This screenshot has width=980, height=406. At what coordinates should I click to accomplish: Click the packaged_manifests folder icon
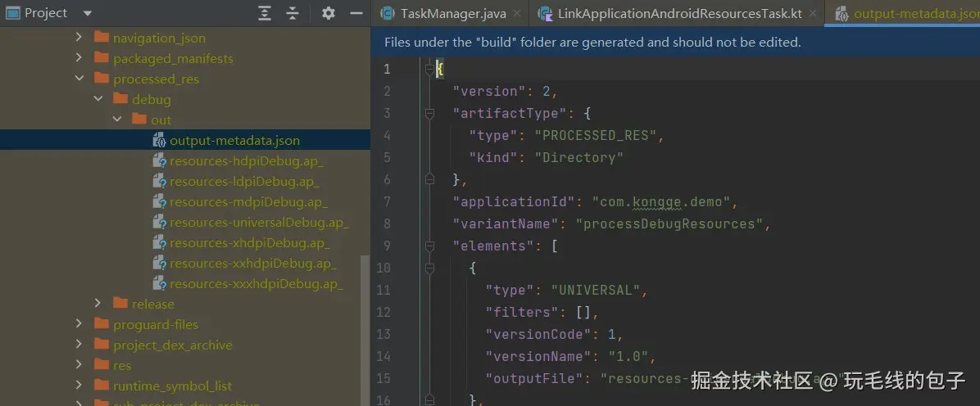pyautogui.click(x=102, y=58)
